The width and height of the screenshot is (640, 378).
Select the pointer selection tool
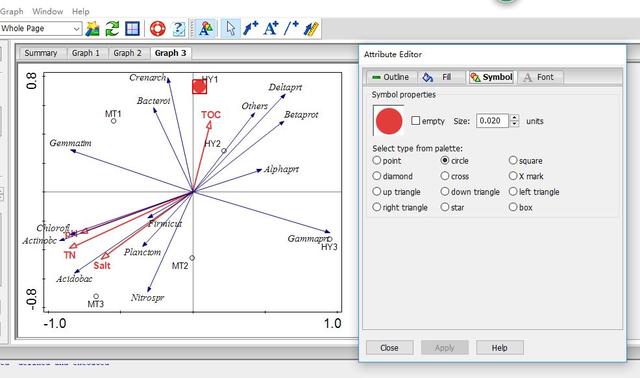pos(231,29)
